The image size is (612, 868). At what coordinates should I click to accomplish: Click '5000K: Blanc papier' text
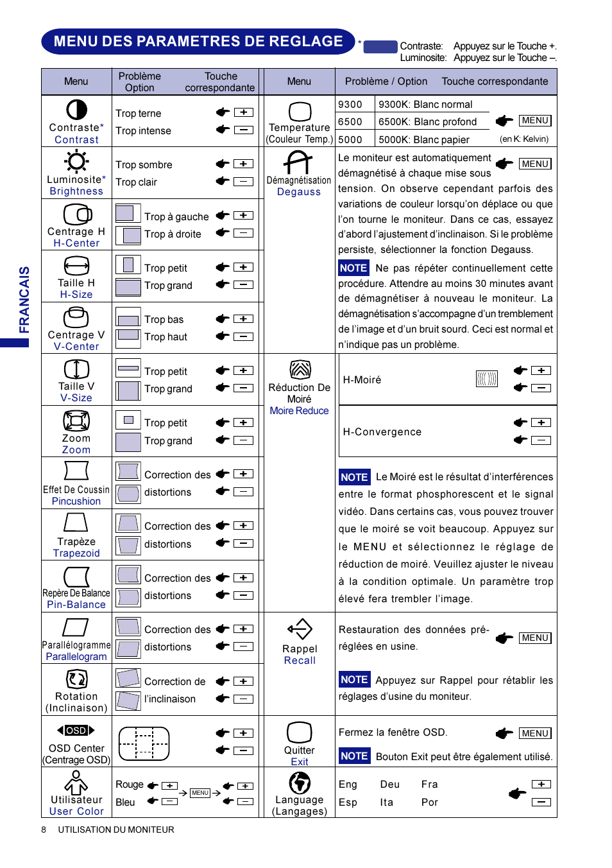coord(424,140)
